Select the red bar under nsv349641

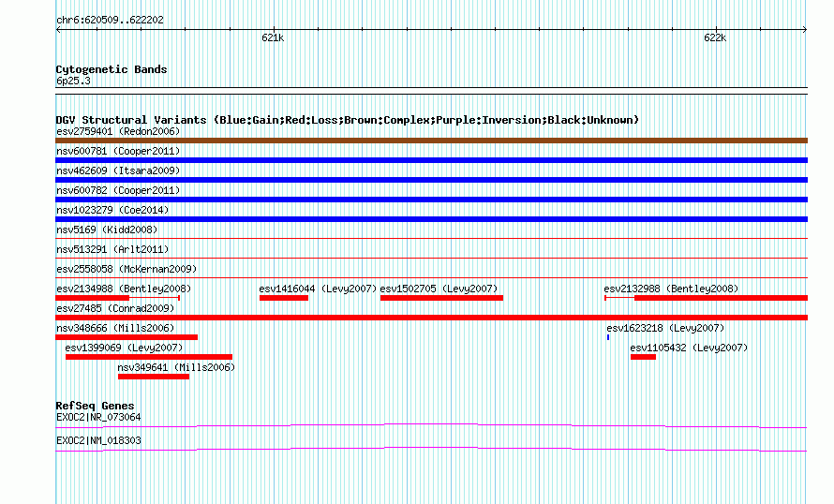154,377
